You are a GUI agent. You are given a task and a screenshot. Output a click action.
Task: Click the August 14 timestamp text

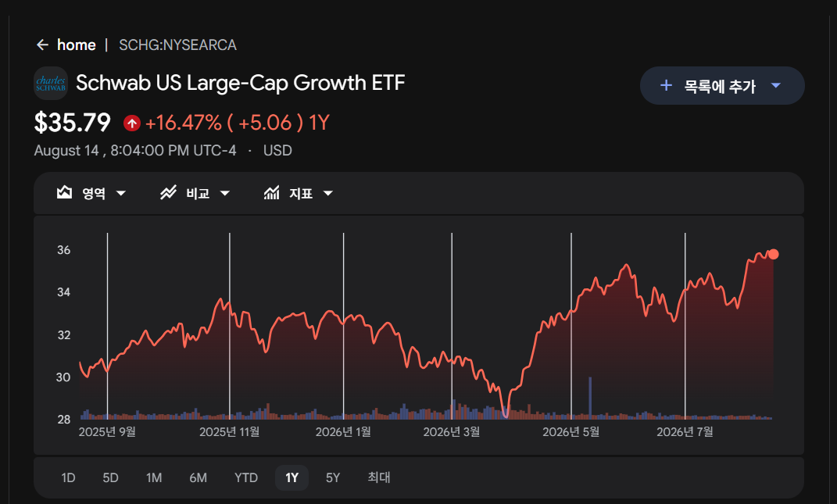point(135,151)
